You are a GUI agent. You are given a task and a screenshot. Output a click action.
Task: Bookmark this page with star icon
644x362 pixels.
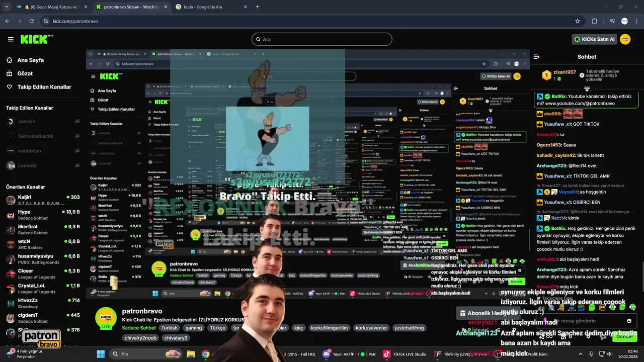click(x=578, y=21)
